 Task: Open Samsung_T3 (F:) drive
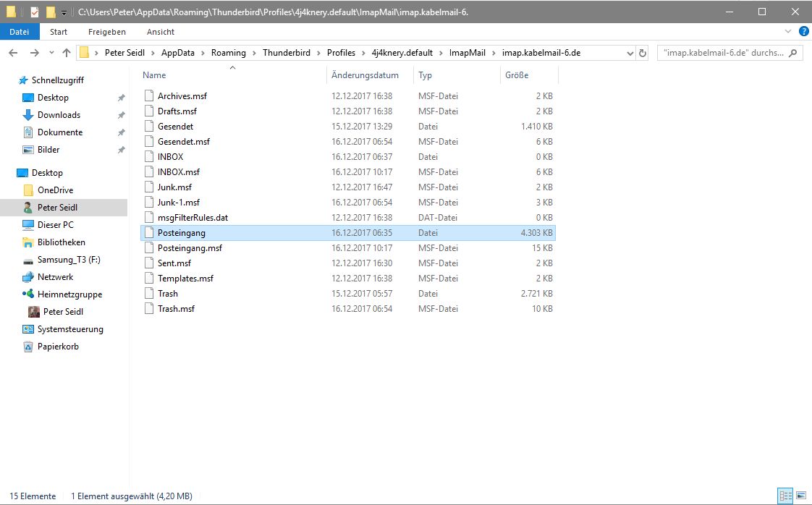click(x=68, y=260)
